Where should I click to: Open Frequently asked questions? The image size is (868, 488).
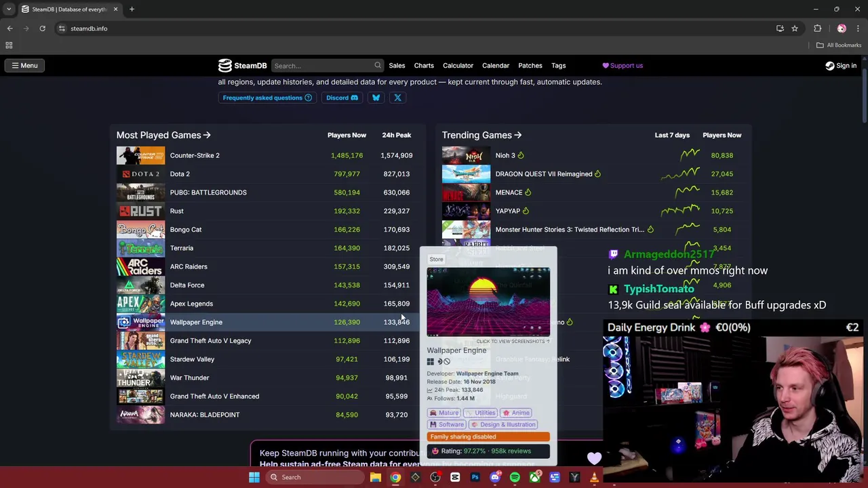[x=267, y=98]
